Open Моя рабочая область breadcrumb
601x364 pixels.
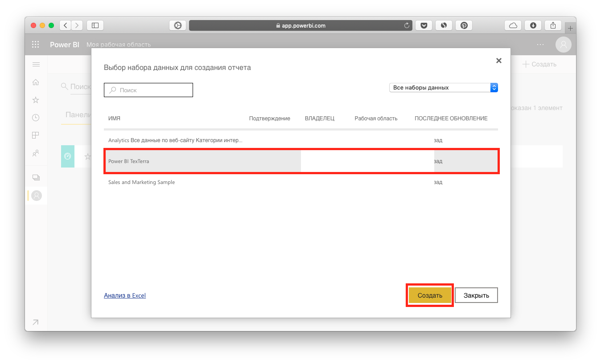(x=119, y=45)
